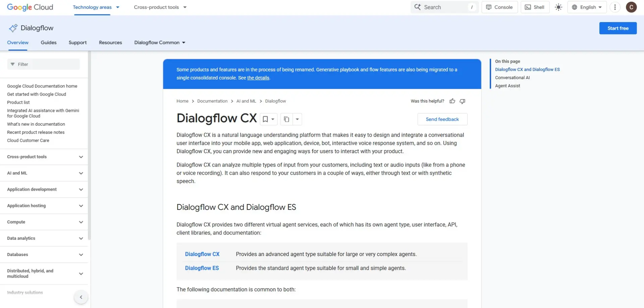644x308 pixels.
Task: Click the sidebar Filter field
Action: 44,64
